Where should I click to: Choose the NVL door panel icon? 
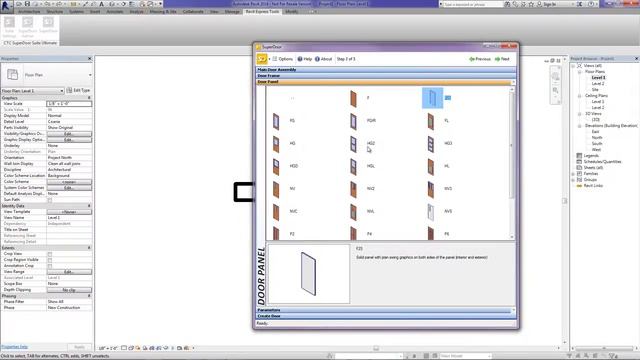point(353,212)
